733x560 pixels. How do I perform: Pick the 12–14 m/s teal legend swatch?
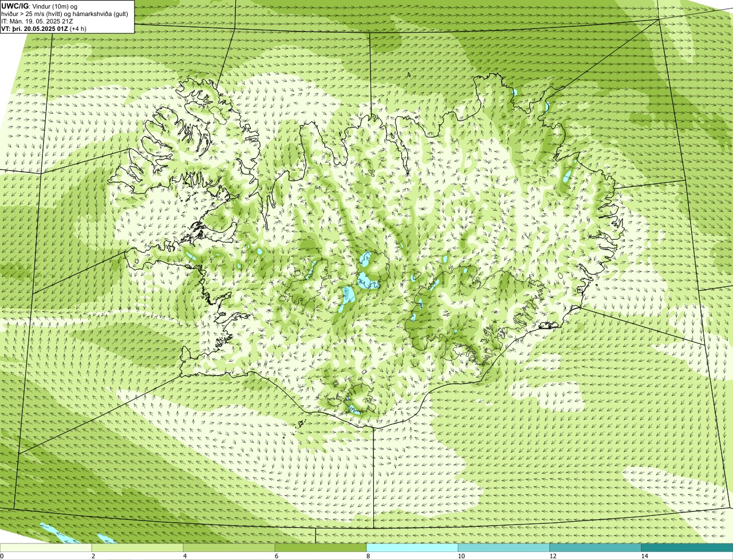tap(596, 547)
